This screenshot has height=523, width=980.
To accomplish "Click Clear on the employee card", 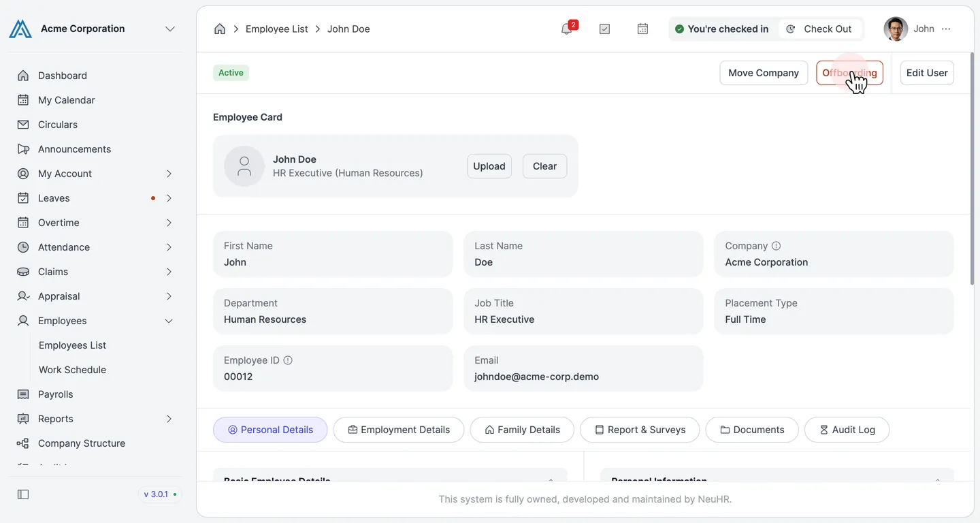I will (x=544, y=166).
